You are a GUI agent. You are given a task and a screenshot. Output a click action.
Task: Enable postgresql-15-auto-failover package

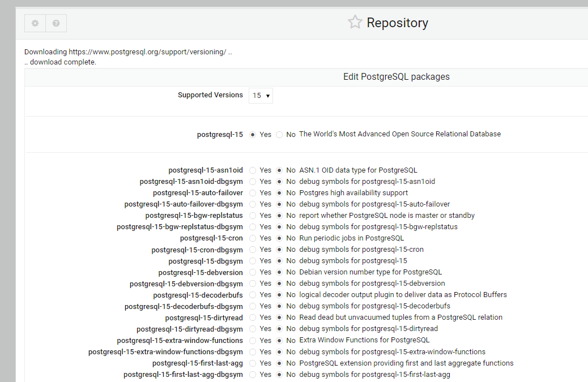(252, 192)
